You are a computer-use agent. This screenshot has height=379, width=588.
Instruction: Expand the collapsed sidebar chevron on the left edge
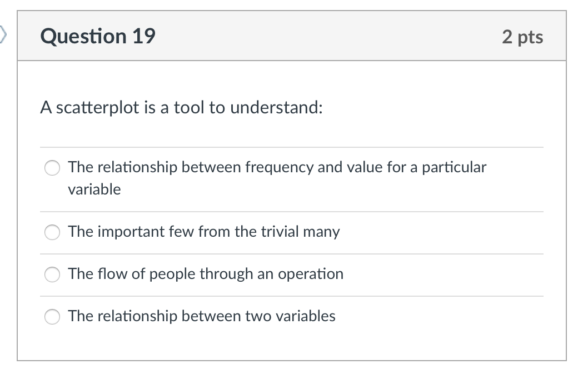pos(3,33)
